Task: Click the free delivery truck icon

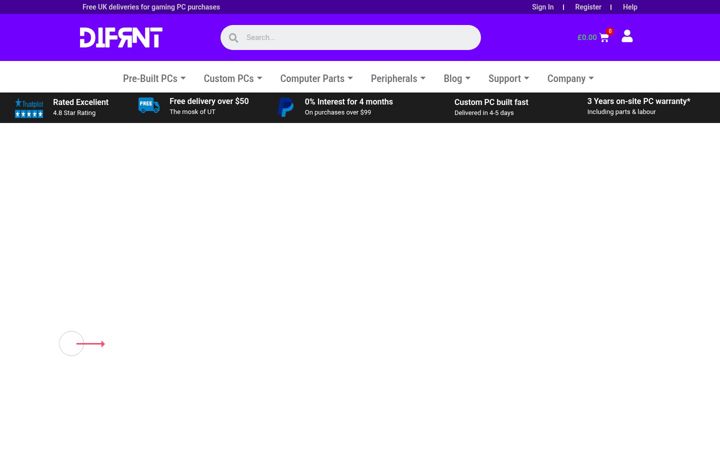Action: [x=149, y=105]
